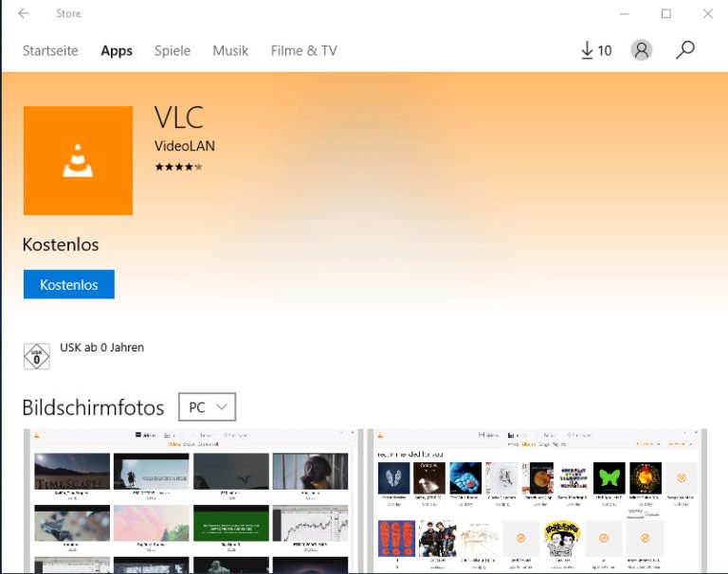Open the second screenshot showing music albums
The width and height of the screenshot is (728, 574).
pyautogui.click(x=537, y=501)
